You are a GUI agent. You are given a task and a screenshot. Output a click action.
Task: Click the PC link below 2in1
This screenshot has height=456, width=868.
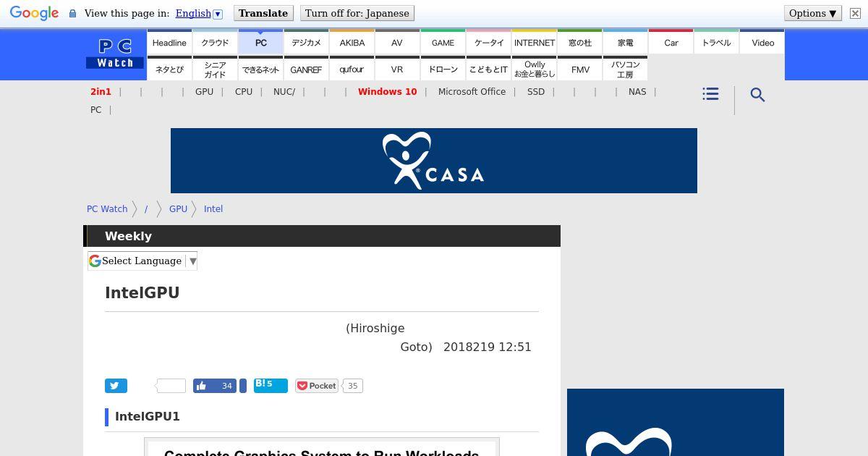(96, 110)
